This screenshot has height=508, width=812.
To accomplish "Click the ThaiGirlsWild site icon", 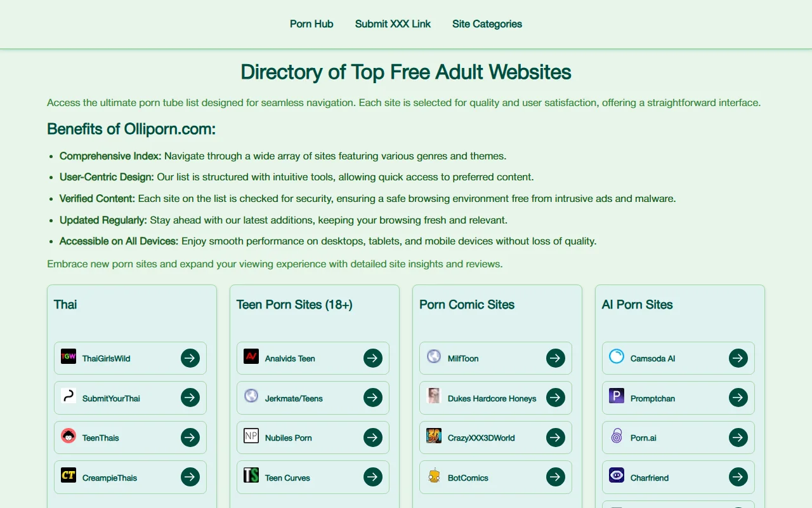I will (x=68, y=358).
